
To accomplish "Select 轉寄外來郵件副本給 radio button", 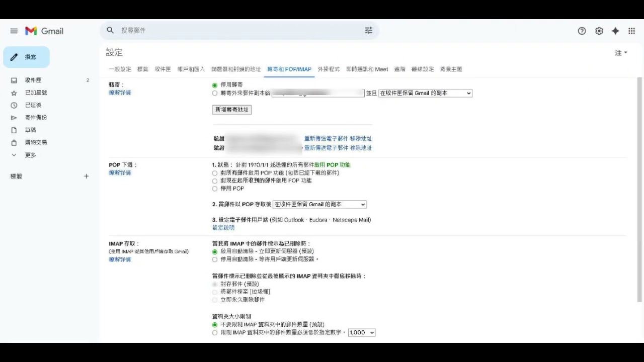I will click(215, 94).
